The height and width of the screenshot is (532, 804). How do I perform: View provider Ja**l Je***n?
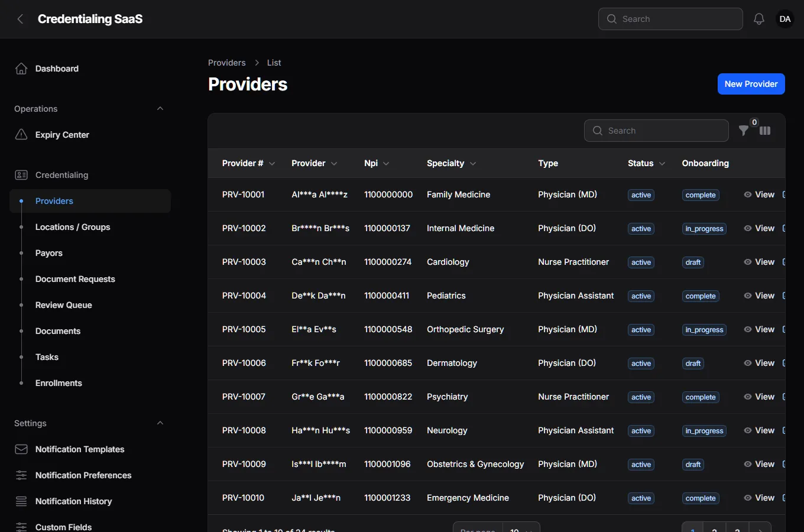[x=759, y=498]
